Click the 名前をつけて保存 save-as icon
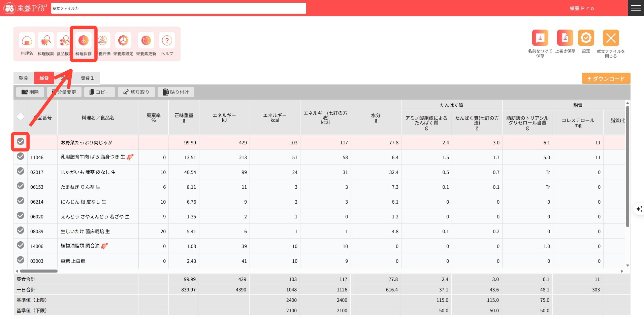This screenshot has height=319, width=644. click(540, 38)
